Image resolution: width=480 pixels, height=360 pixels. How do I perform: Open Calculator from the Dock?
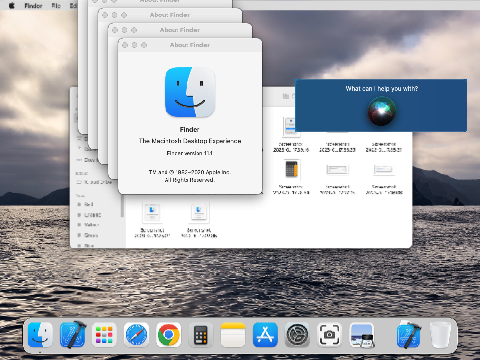coord(200,334)
